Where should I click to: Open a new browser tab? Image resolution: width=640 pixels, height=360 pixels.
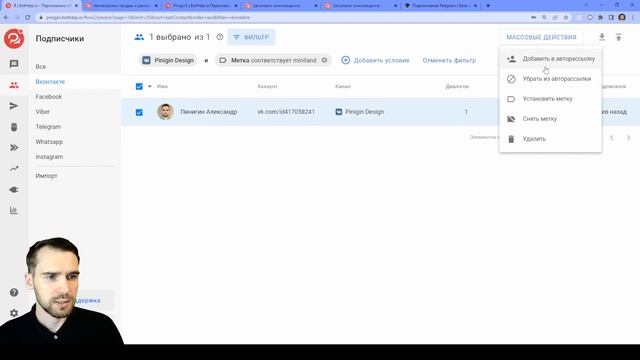coord(488,6)
